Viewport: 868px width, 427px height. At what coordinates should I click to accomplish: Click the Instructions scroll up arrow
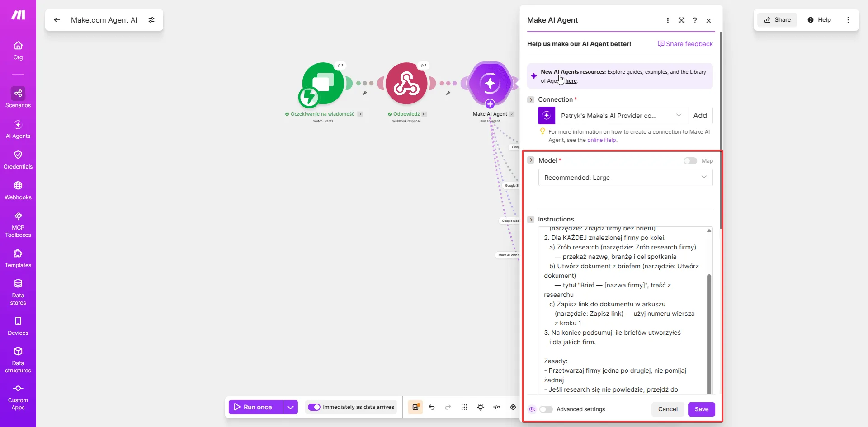pyautogui.click(x=709, y=231)
